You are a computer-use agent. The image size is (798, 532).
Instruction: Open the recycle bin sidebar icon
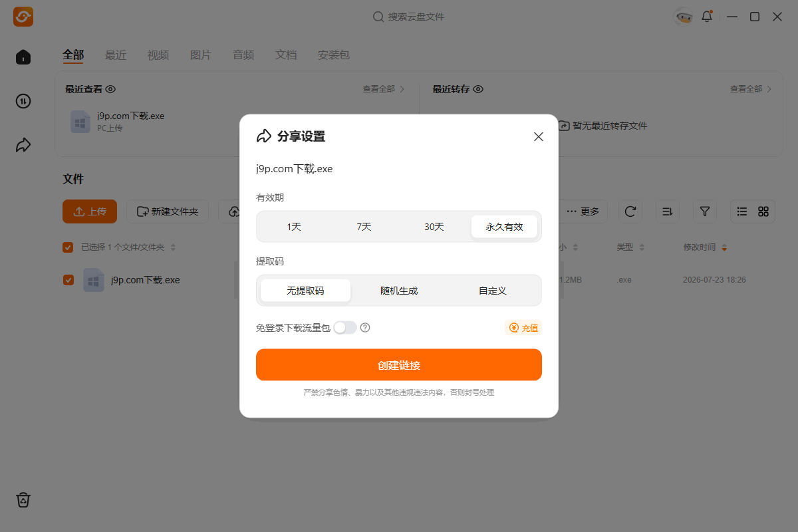23,499
